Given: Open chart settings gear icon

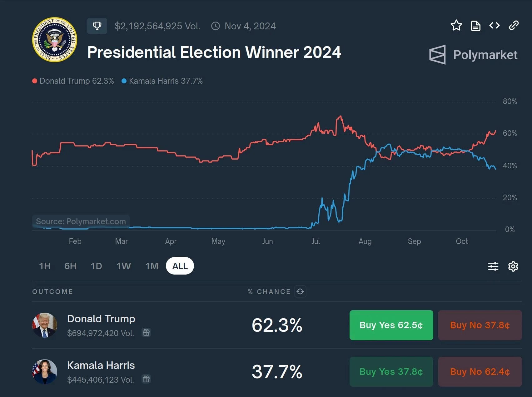Looking at the screenshot, I should pyautogui.click(x=513, y=266).
